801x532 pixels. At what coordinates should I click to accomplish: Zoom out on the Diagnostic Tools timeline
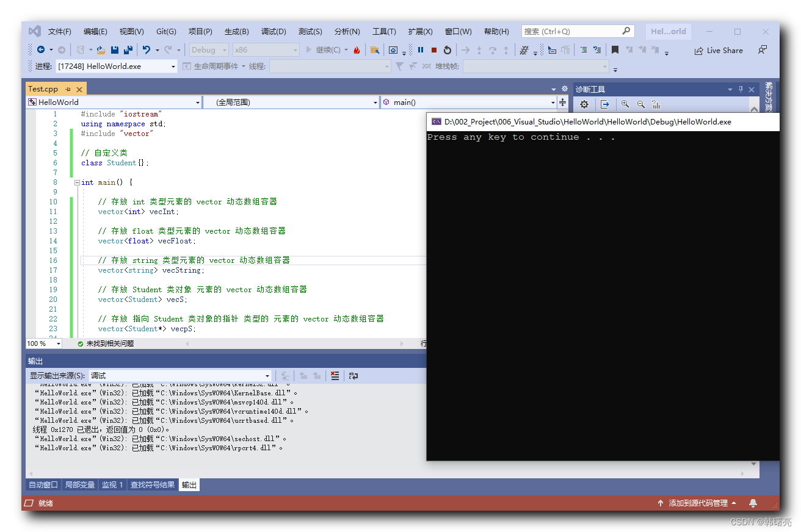click(641, 104)
